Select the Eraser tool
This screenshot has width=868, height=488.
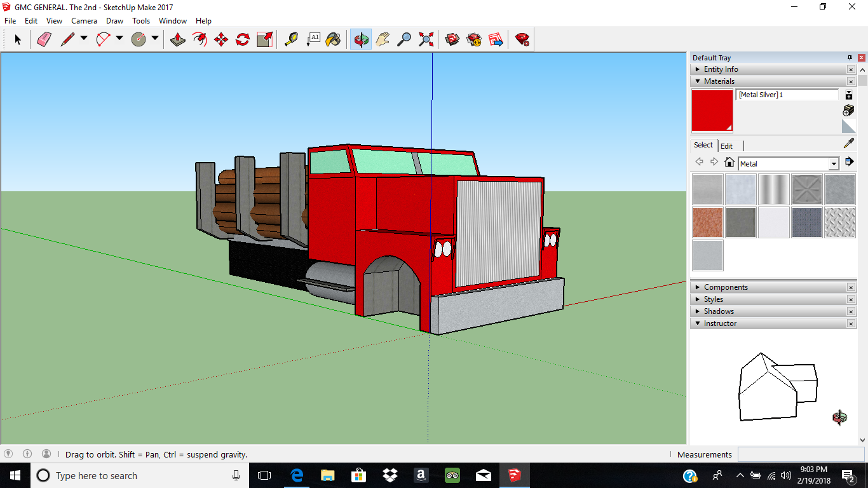pyautogui.click(x=44, y=39)
